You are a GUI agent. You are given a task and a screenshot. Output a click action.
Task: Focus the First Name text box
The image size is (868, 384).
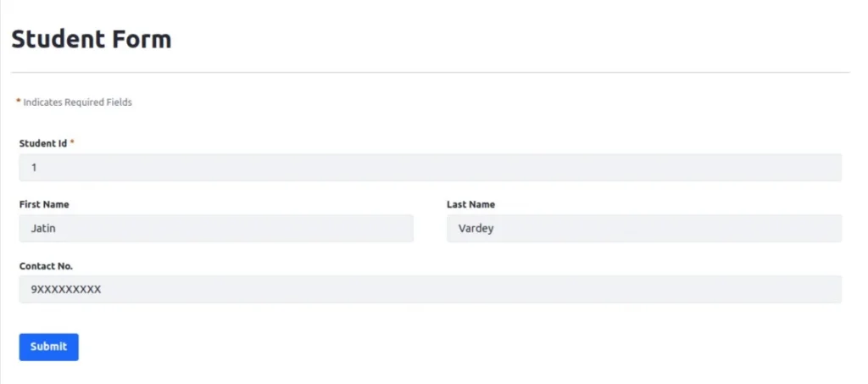pos(216,228)
